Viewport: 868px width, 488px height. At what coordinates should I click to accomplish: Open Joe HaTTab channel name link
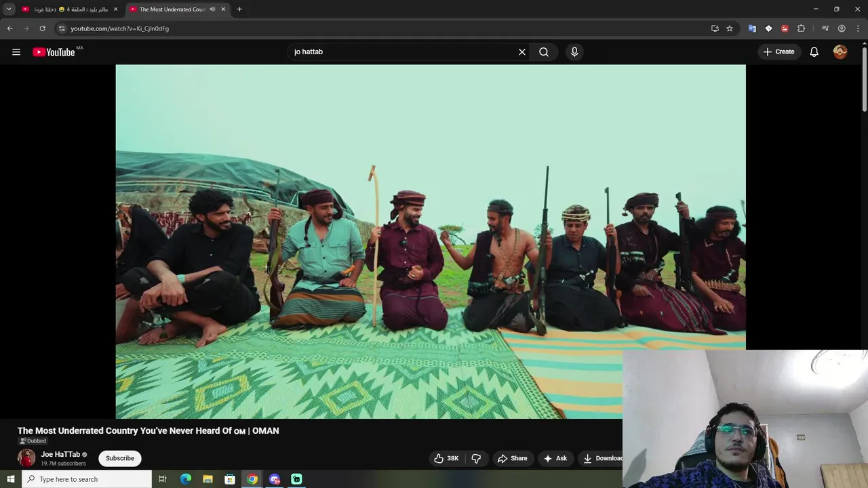coord(60,454)
